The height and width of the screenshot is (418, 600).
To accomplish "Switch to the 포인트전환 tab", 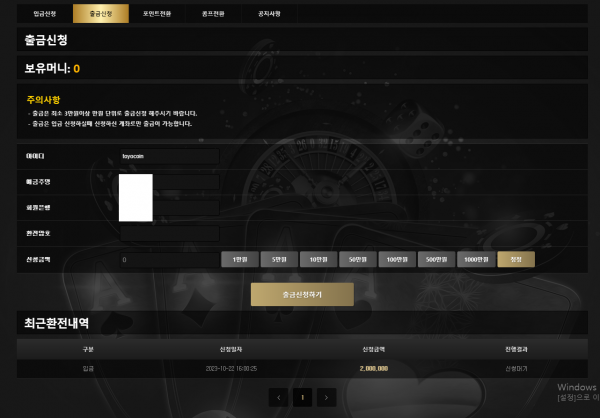I will pos(157,14).
